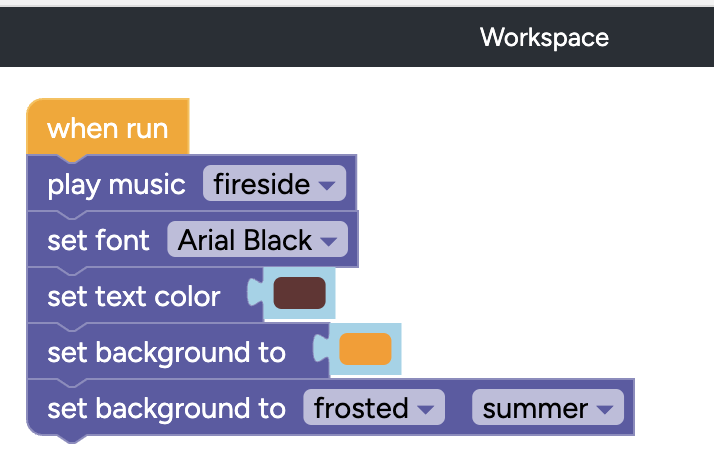The image size is (714, 476).
Task: Click the "play music" block label
Action: tap(116, 185)
